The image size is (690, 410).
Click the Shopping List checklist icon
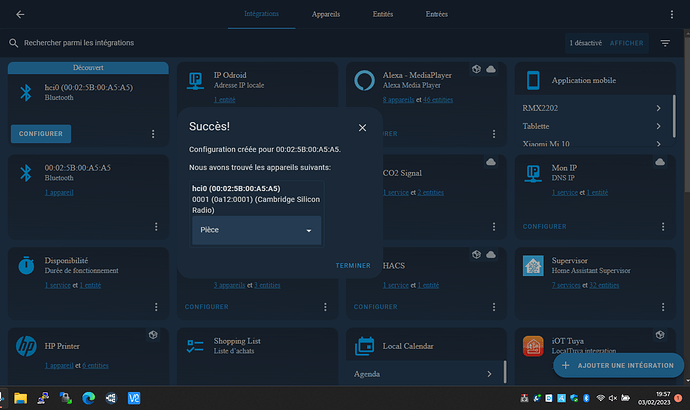click(x=195, y=346)
